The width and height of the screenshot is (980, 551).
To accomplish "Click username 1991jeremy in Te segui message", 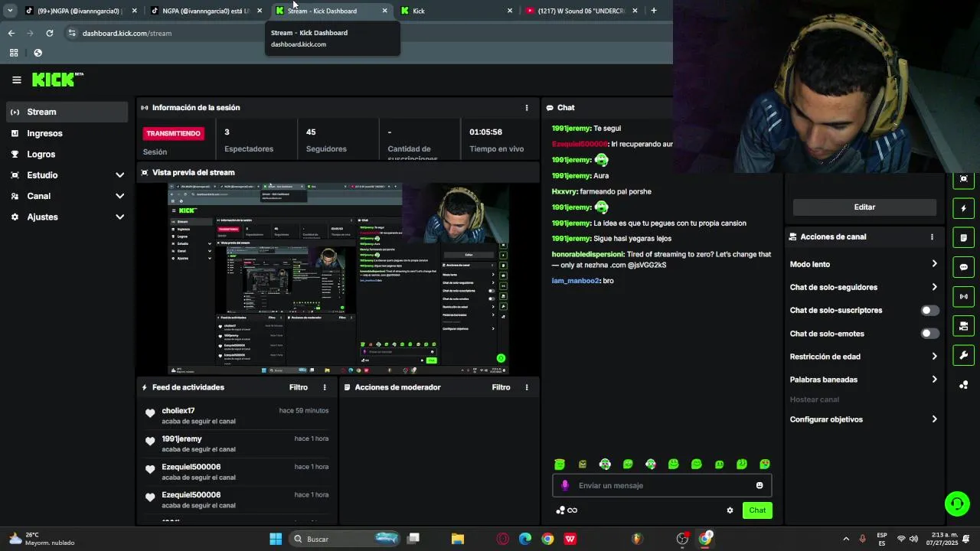I will [571, 129].
